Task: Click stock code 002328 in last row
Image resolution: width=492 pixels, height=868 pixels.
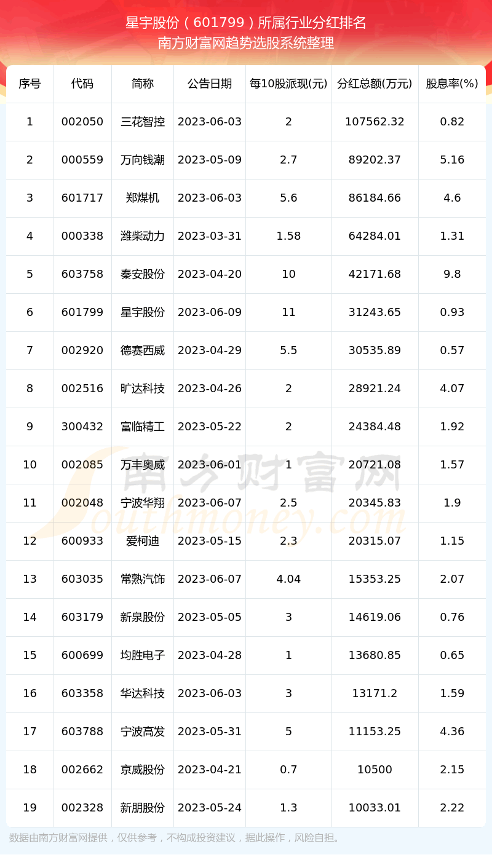Action: [82, 808]
